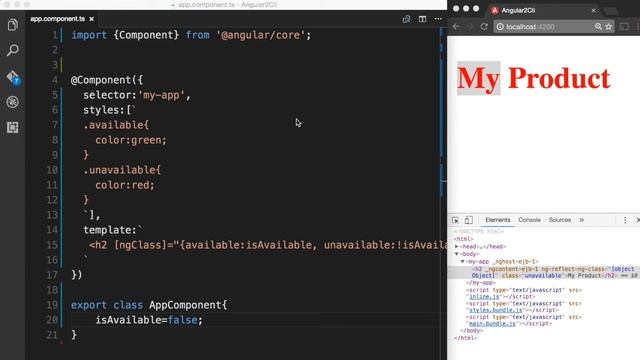View site information icon in address bar
Image resolution: width=640 pixels, height=360 pixels.
[x=500, y=27]
